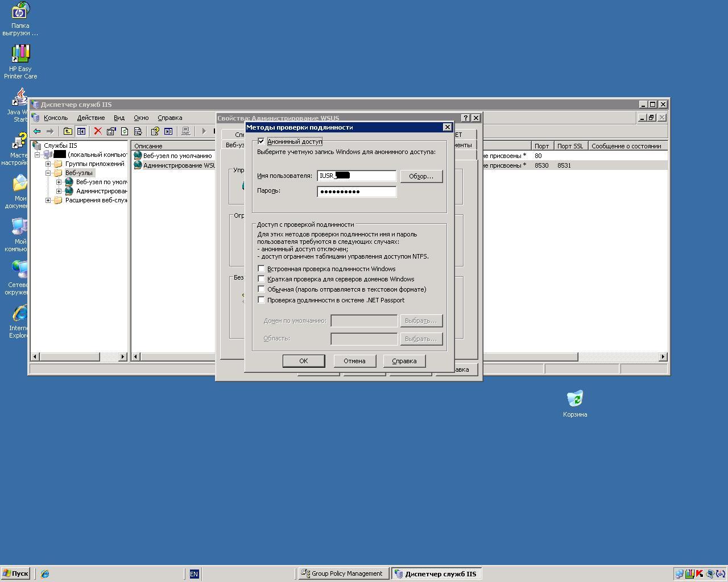Expand the Группы приложений tree node
The width and height of the screenshot is (728, 582).
(x=48, y=164)
